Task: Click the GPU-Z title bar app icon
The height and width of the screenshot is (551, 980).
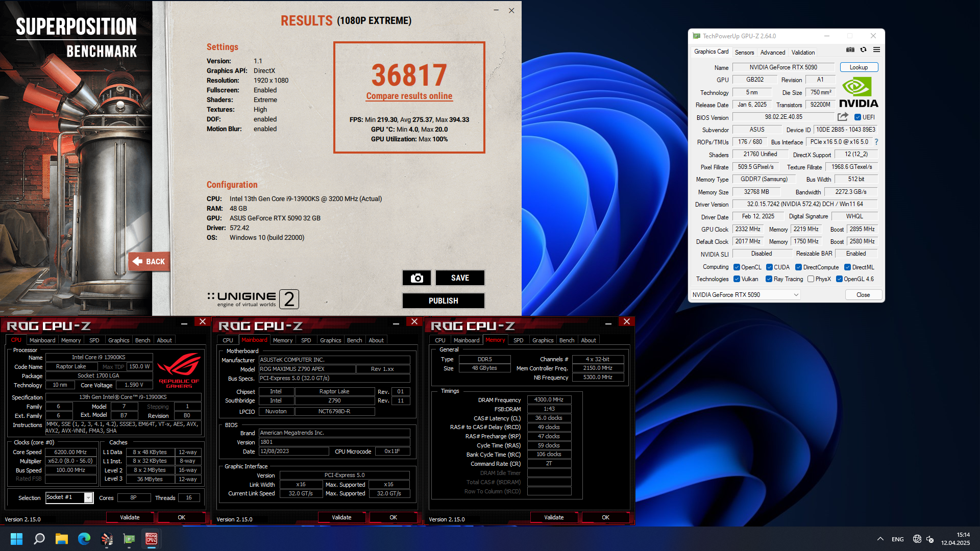Action: point(696,36)
